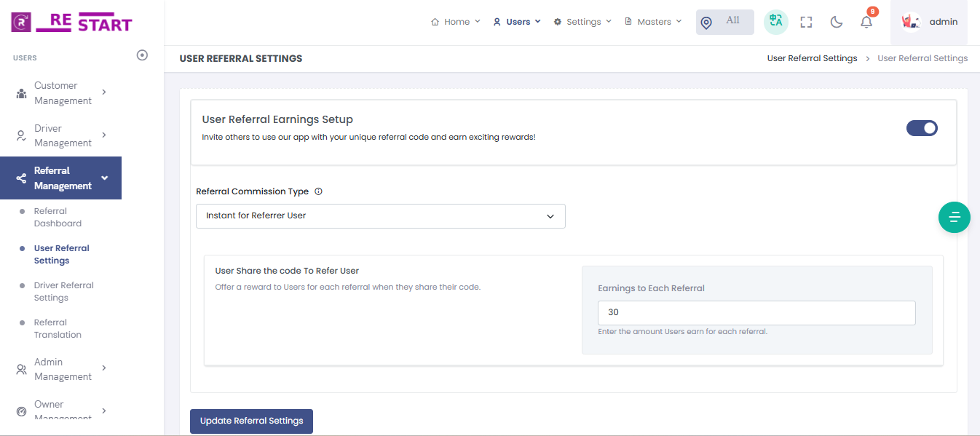Click the Restart logo
This screenshot has height=436, width=980.
(x=71, y=23)
